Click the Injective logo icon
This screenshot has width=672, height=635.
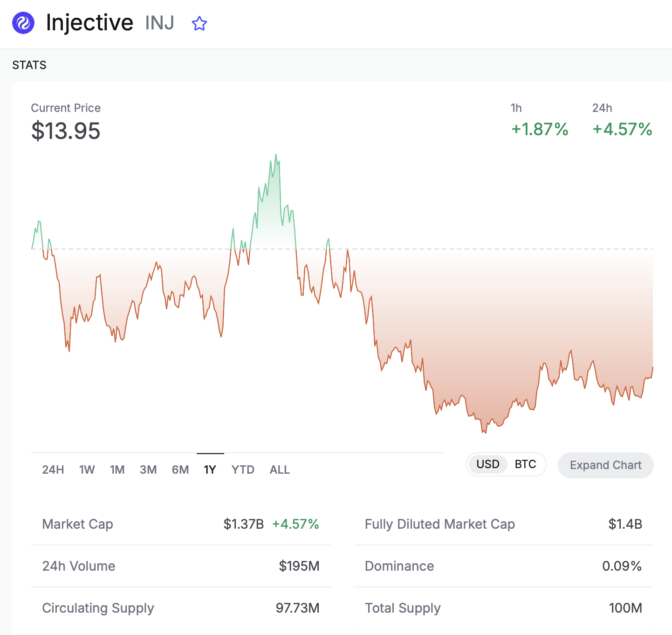(x=23, y=23)
